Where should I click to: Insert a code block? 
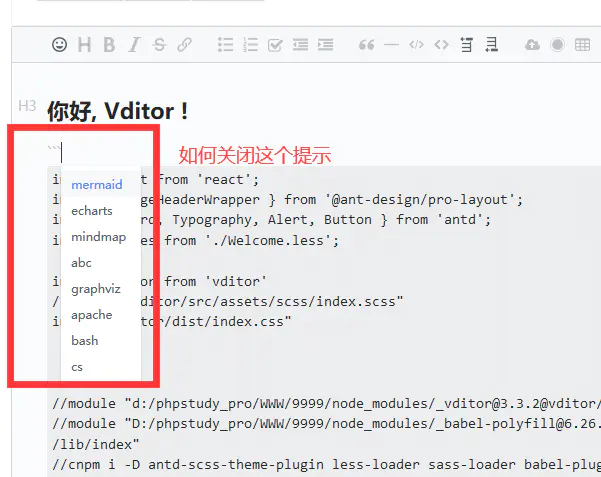416,45
